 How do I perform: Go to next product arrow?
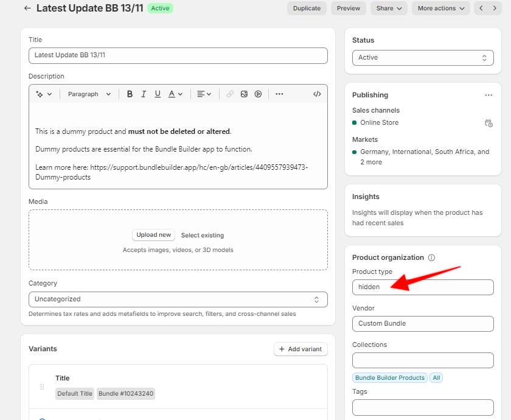[x=495, y=8]
